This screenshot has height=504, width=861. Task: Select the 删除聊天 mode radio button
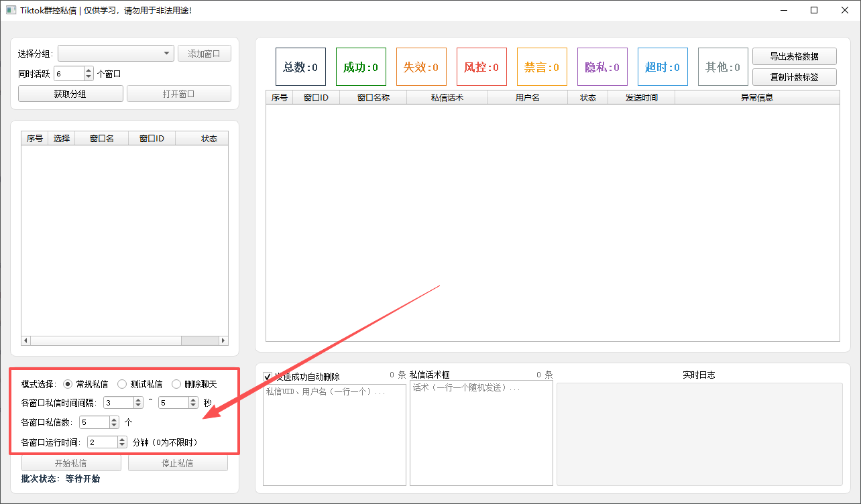point(176,384)
